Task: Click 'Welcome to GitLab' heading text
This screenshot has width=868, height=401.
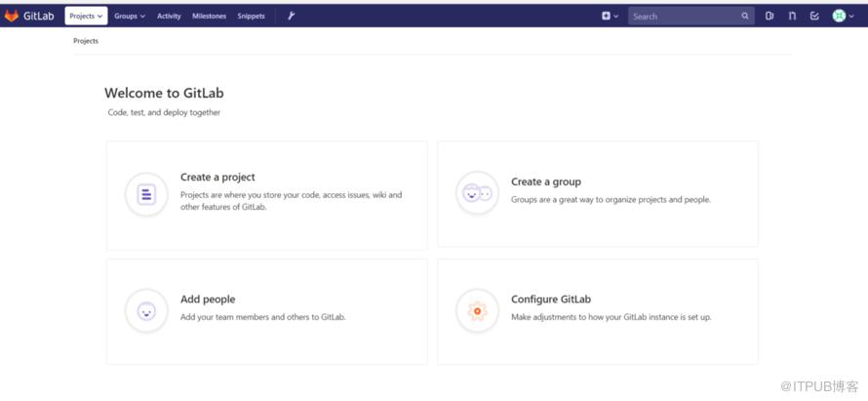Action: click(x=164, y=93)
